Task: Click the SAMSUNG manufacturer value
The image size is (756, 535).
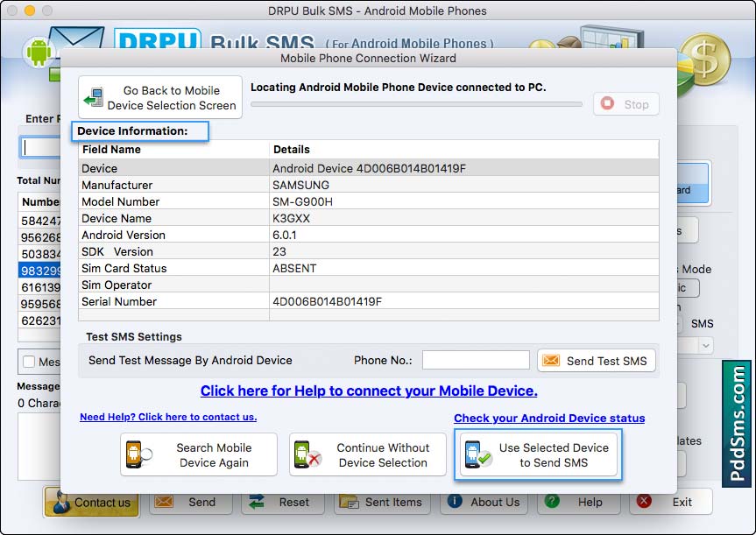Action: tap(300, 185)
